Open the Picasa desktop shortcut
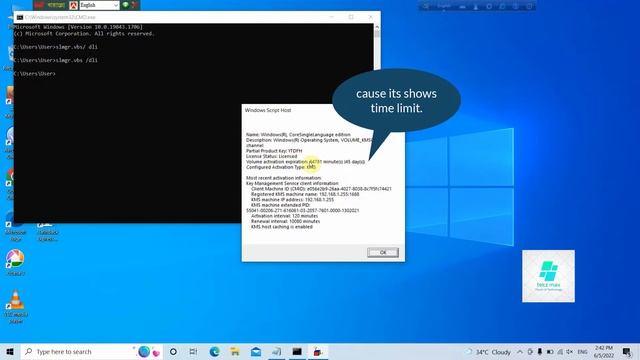The width and height of the screenshot is (640, 360). (x=16, y=262)
